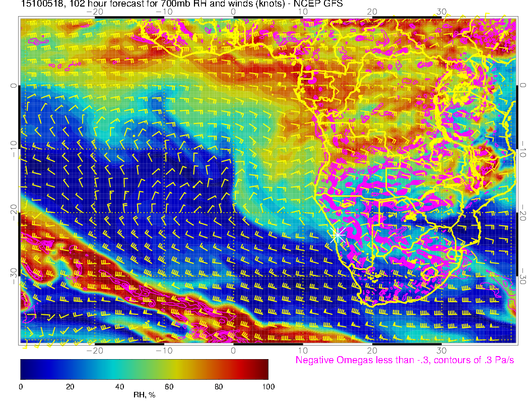Click the '-10' latitude label on the left axis

pos(13,149)
